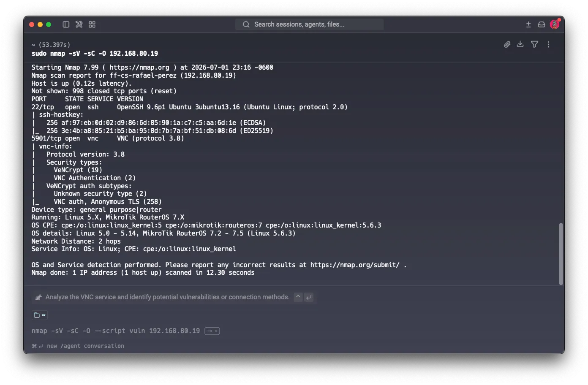Viewport: 588px width, 385px height.
Task: Click the 'Device type: general purpose|router' line
Action: click(97, 210)
